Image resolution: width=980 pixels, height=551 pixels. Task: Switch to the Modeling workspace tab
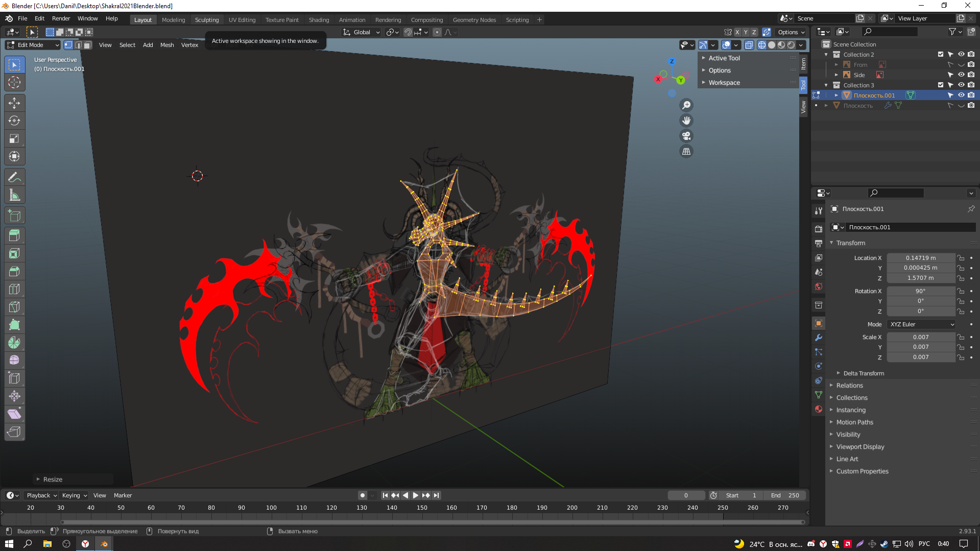tap(173, 20)
